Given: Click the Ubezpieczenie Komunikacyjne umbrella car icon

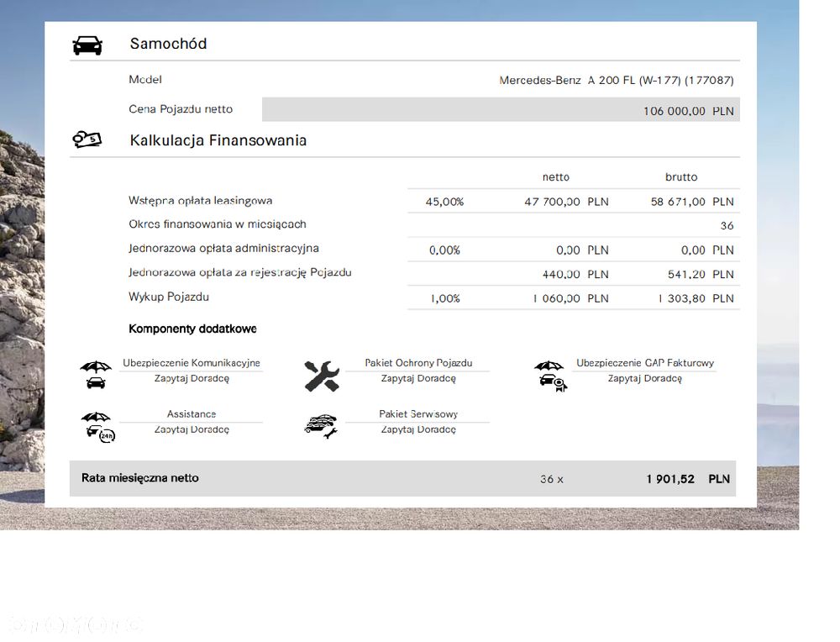Looking at the screenshot, I should (96, 375).
